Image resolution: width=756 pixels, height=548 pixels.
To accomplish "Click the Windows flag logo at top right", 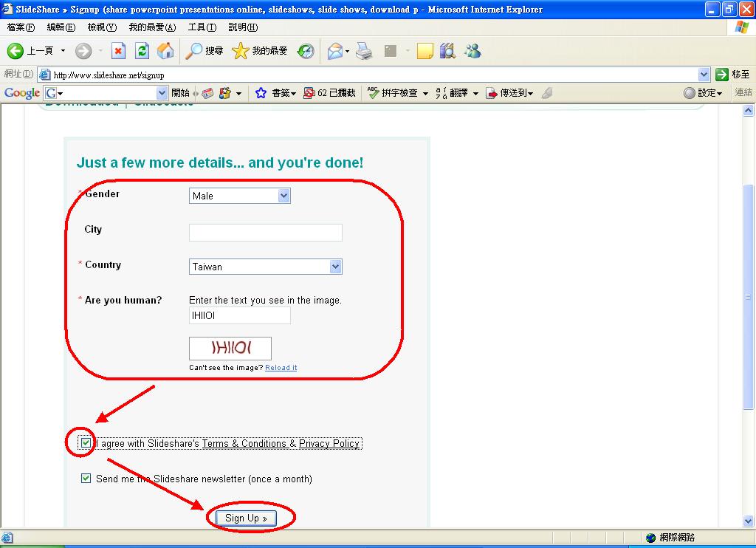I will pyautogui.click(x=741, y=27).
